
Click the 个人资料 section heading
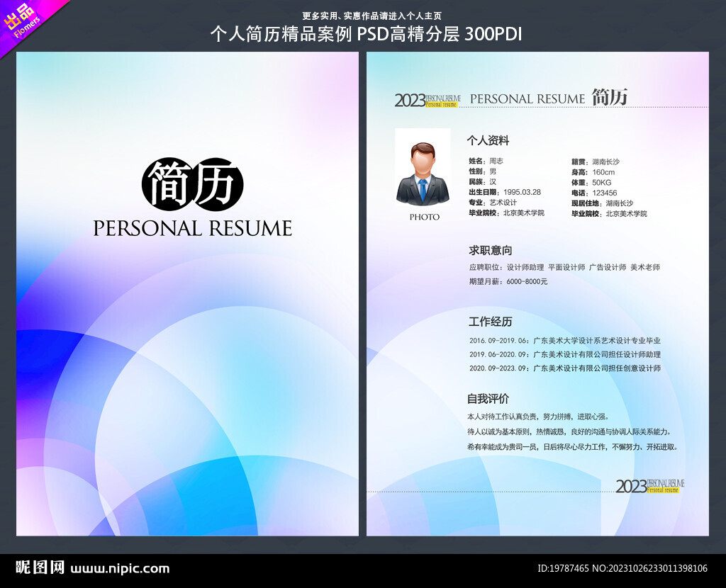(x=488, y=141)
